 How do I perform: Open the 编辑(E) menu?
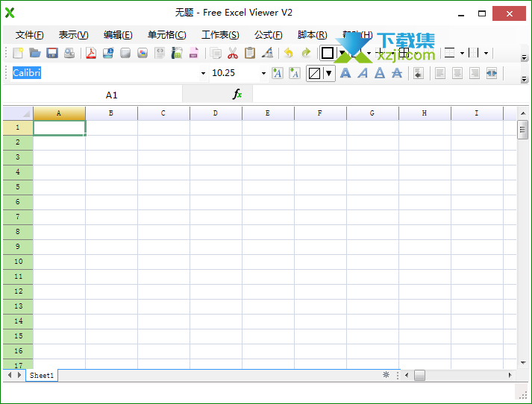[118, 34]
